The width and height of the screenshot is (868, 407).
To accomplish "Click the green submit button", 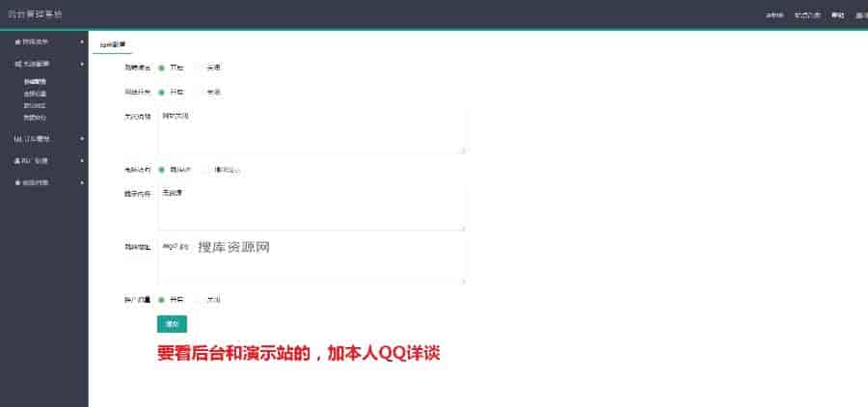I will 172,324.
